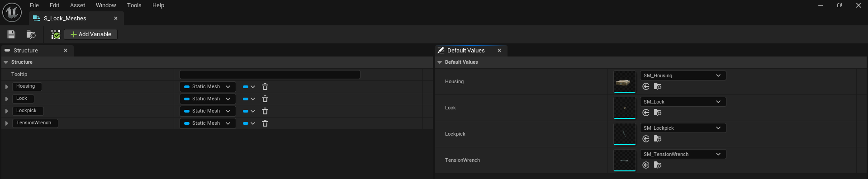Close the S_Lock_Meshes tab
Image resolution: width=868 pixels, height=179 pixels.
tap(116, 19)
